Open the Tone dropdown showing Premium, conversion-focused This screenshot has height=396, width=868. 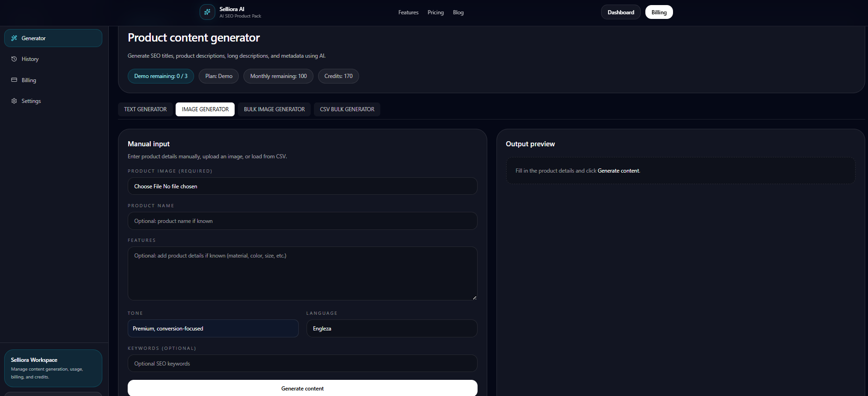tap(213, 329)
